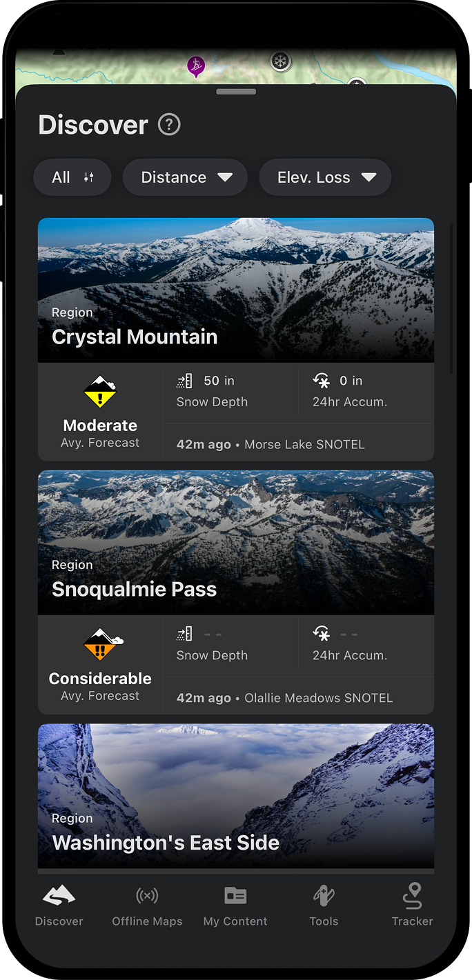Open the Tools tab
Image resolution: width=472 pixels, height=980 pixels.
(x=324, y=905)
